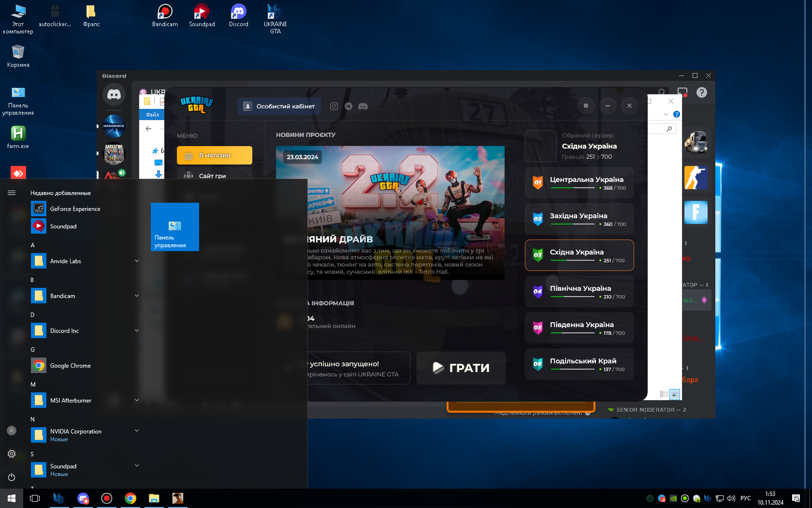The image size is (812, 508).
Task: Jump to the letter A app group
Action: point(33,245)
